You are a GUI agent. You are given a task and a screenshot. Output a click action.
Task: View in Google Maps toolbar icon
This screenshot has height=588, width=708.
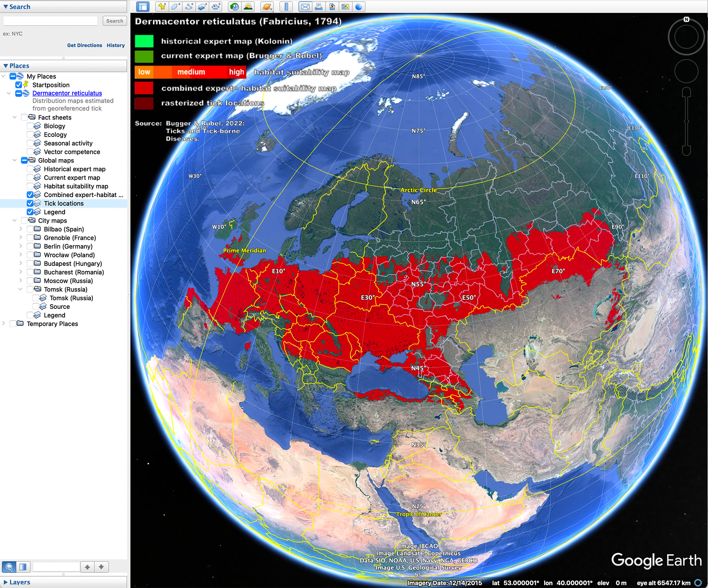[345, 7]
